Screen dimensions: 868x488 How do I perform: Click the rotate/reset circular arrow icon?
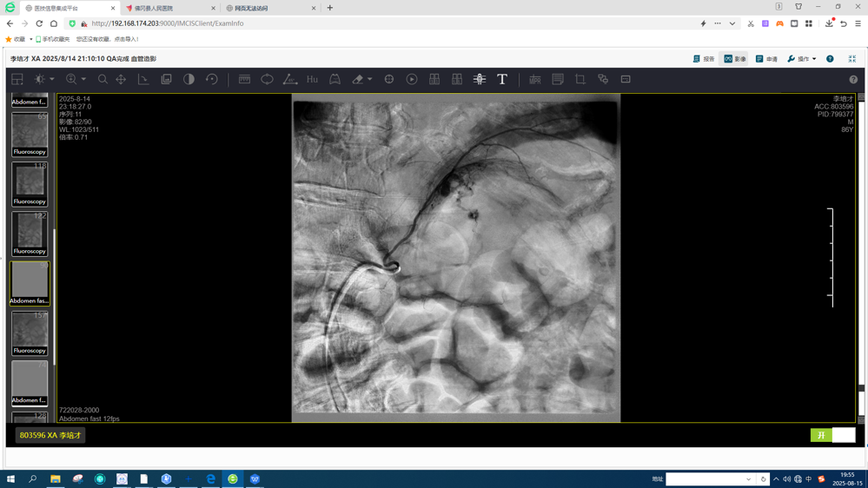pos(211,79)
